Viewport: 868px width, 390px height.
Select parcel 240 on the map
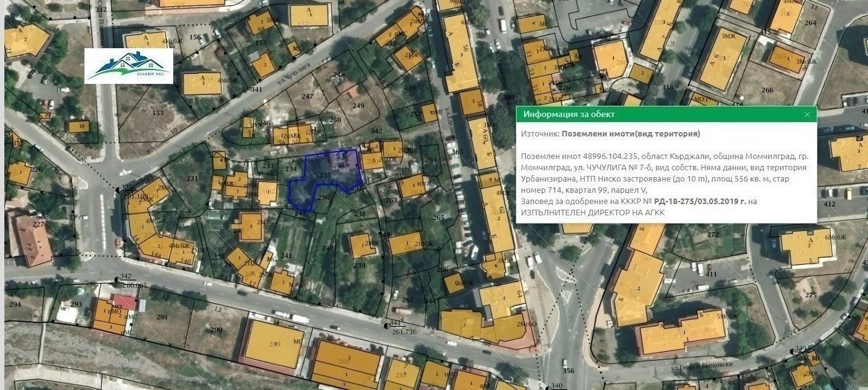pyautogui.click(x=327, y=248)
